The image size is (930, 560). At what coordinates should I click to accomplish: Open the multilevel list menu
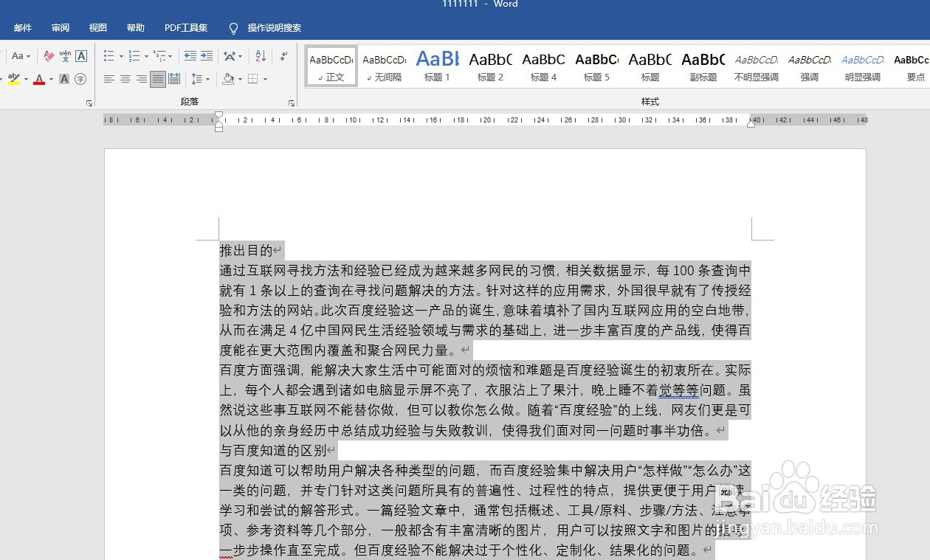[x=163, y=56]
